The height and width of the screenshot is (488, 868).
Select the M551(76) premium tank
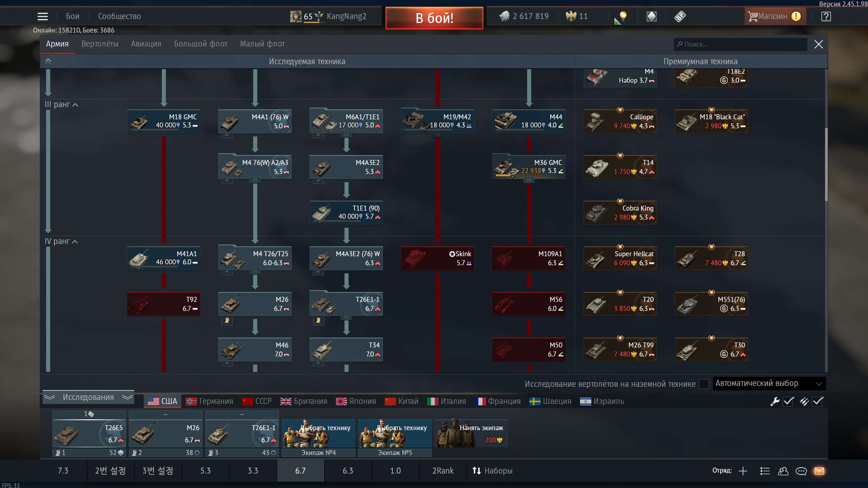coord(712,304)
